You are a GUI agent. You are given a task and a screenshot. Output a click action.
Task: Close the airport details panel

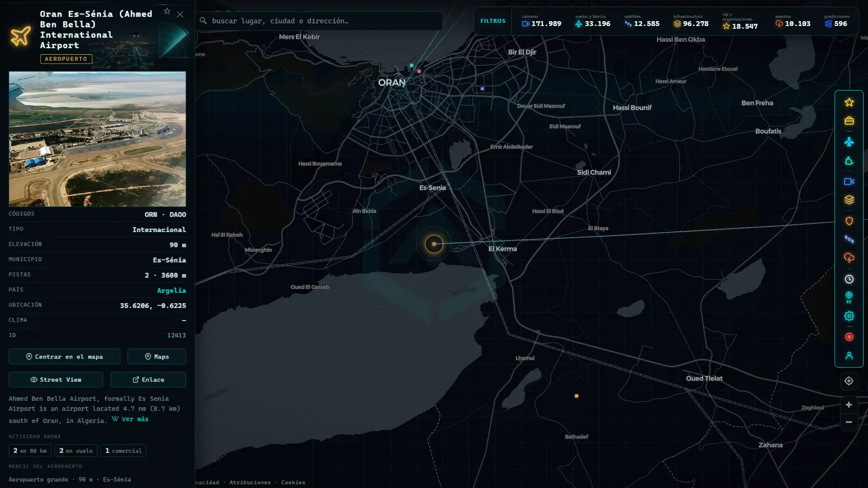pos(180,14)
